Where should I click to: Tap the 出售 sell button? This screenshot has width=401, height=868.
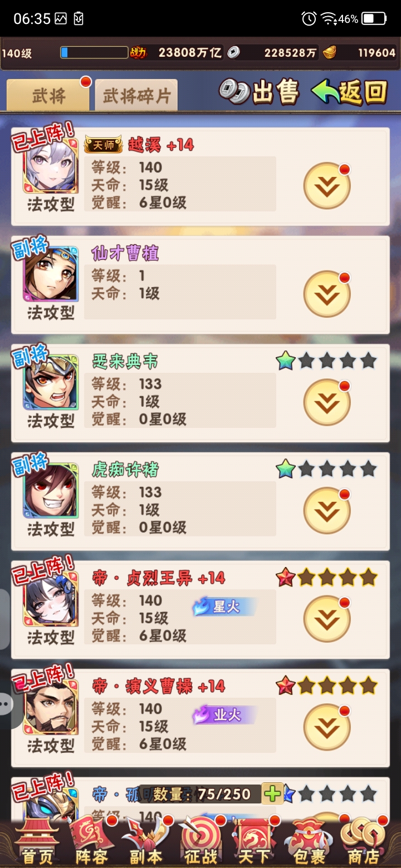(x=260, y=92)
